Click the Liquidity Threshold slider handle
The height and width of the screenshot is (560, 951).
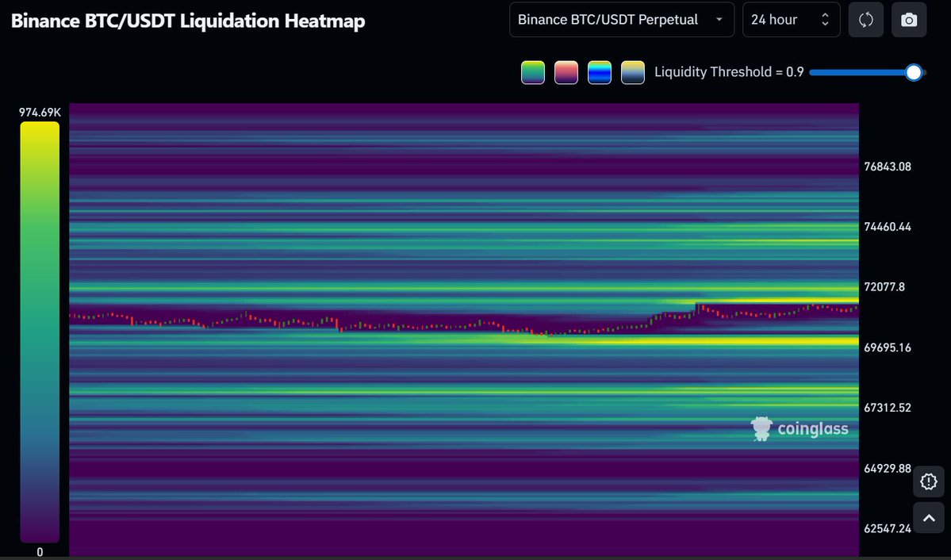(x=914, y=72)
